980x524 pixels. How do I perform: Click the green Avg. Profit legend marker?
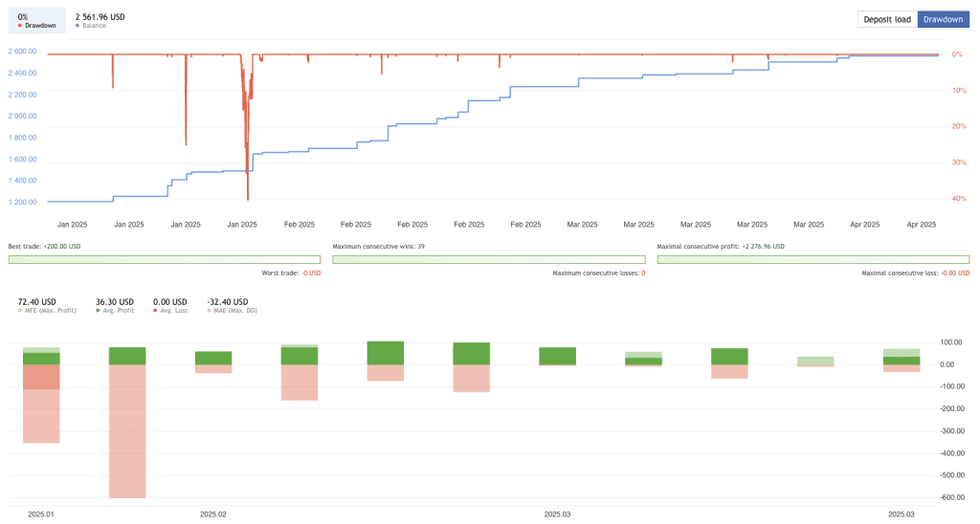[99, 312]
